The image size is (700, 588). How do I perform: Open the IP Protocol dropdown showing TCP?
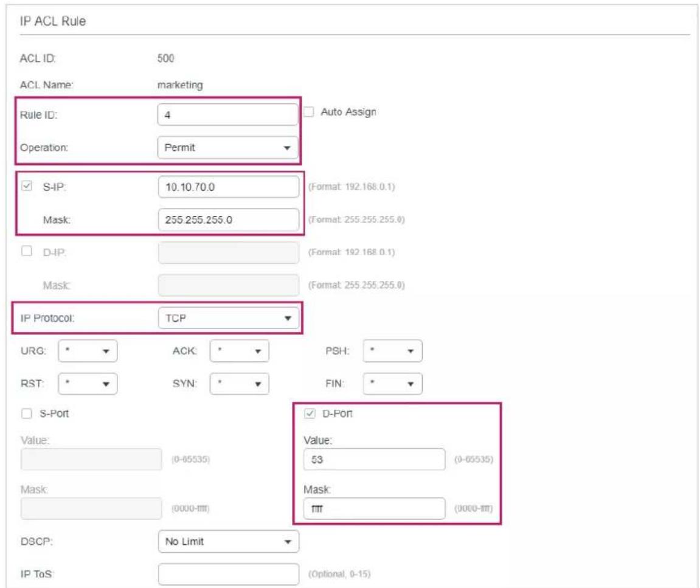229,318
